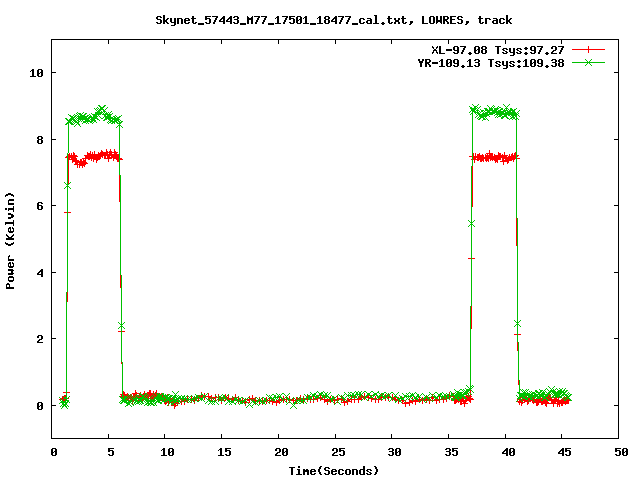Click x-axis tick label 25

tap(338, 452)
